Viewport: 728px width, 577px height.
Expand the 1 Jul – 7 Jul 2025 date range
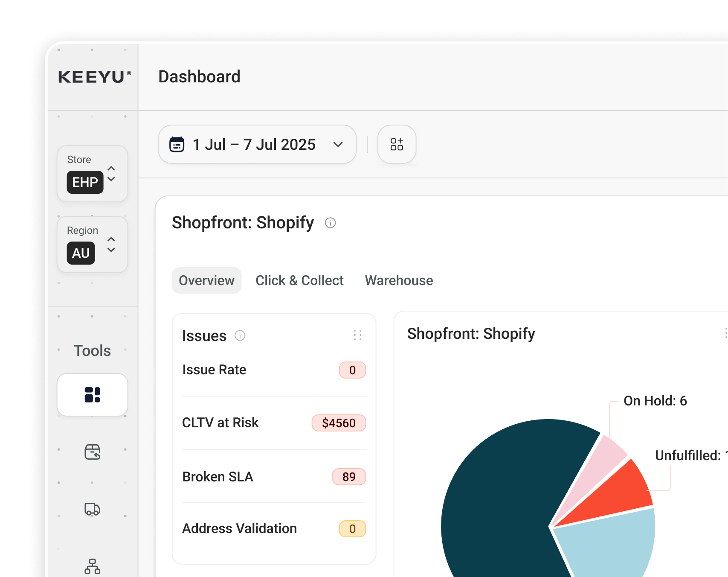(257, 144)
